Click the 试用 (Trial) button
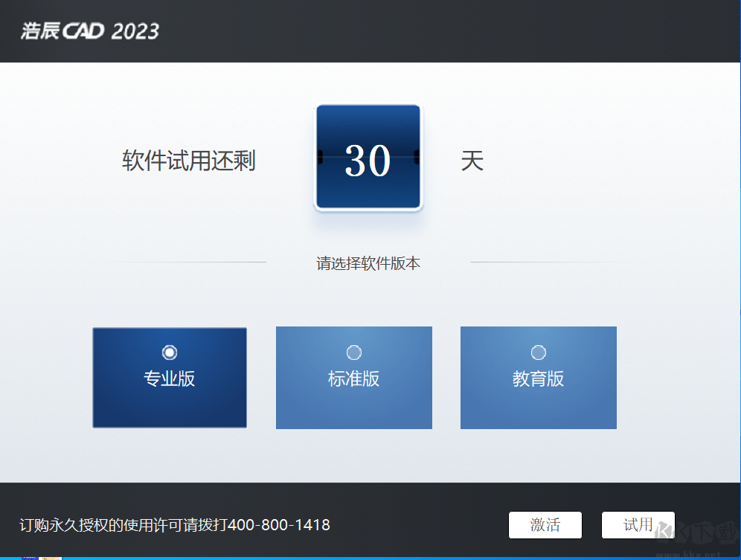The width and height of the screenshot is (741, 560). tap(638, 525)
